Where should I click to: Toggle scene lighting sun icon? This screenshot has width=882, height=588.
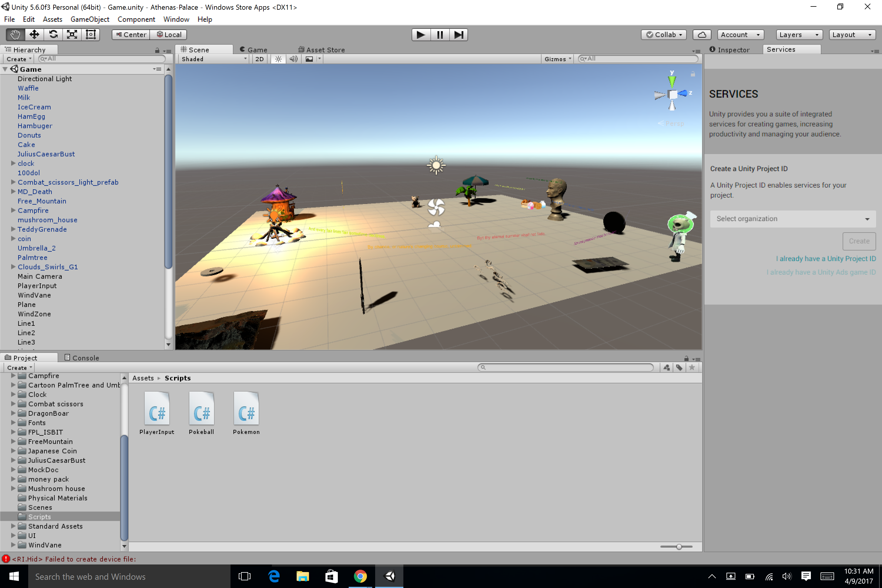(278, 59)
